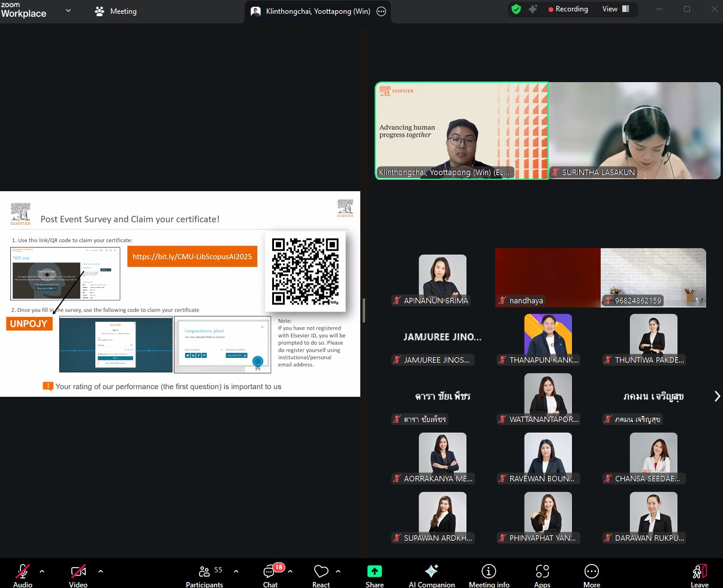Open the View layout menu
The image size is (723, 588).
[x=616, y=9]
